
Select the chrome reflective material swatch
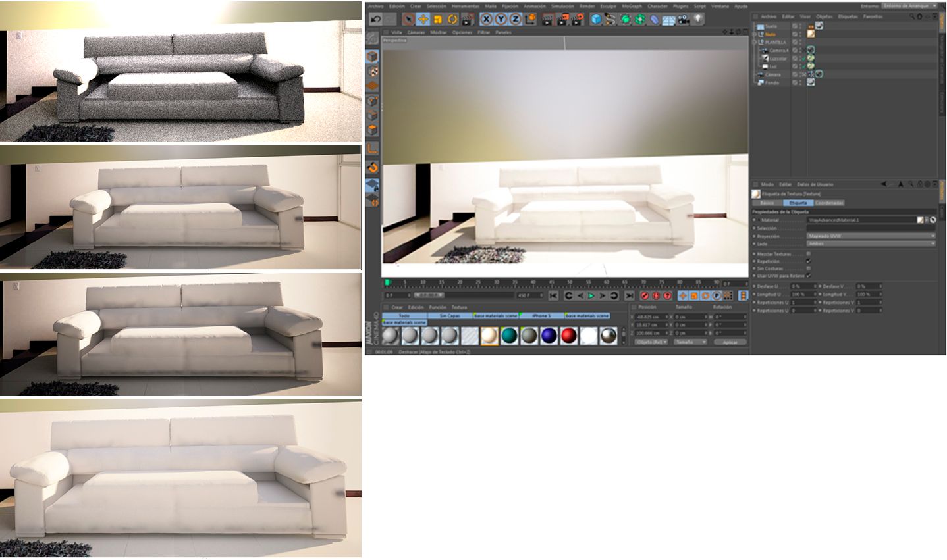click(609, 336)
